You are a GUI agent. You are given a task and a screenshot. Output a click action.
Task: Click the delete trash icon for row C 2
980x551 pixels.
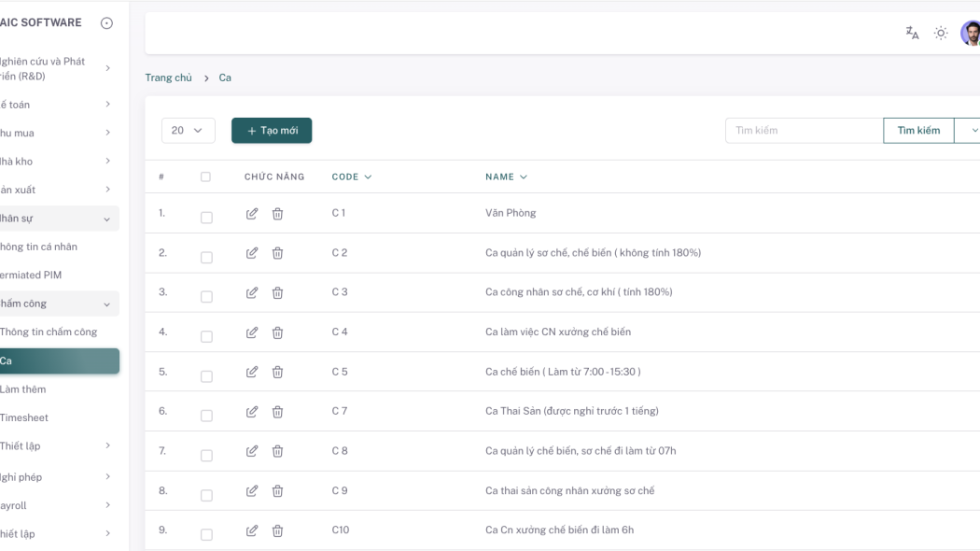[277, 253]
